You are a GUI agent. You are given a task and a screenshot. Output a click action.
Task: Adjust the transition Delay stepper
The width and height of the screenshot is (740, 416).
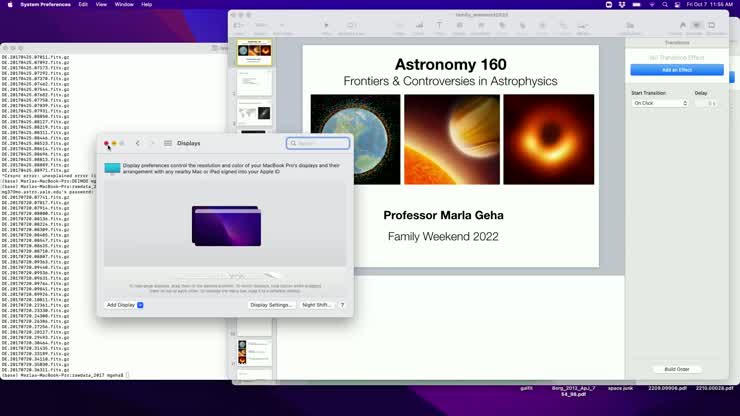(712, 103)
